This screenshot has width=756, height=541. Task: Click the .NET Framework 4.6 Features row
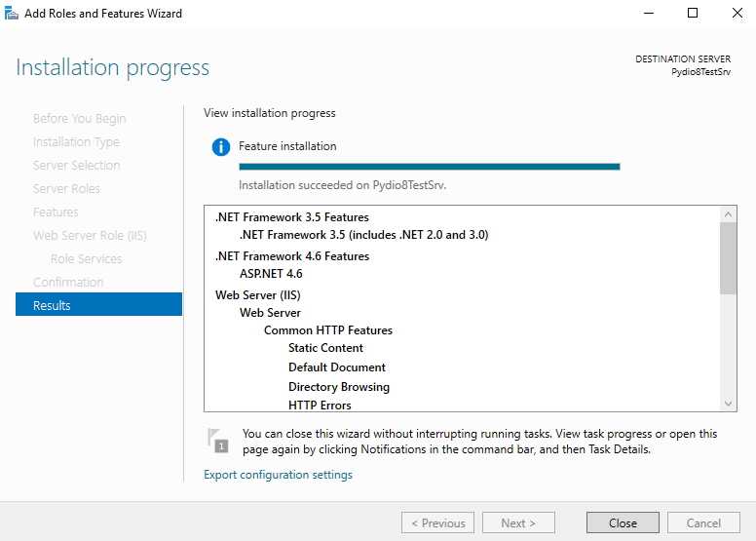[x=292, y=256]
